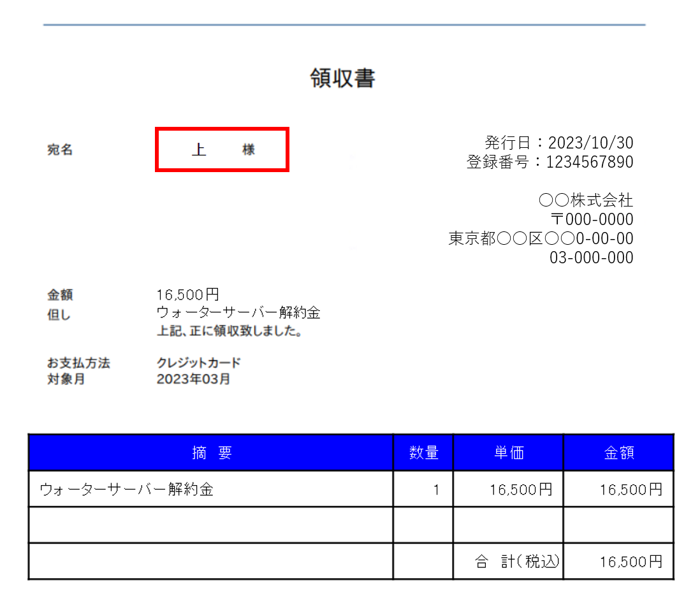
Task: Select the 対象月 value 2023年03月
Action: tap(194, 380)
